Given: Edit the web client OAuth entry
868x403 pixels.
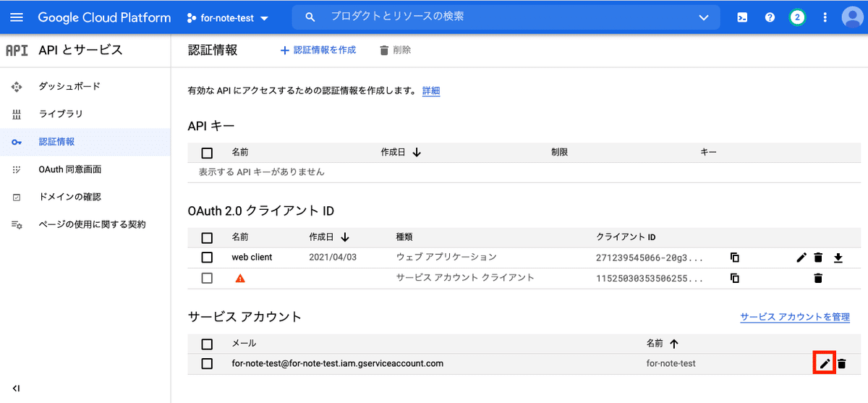Looking at the screenshot, I should [801, 257].
